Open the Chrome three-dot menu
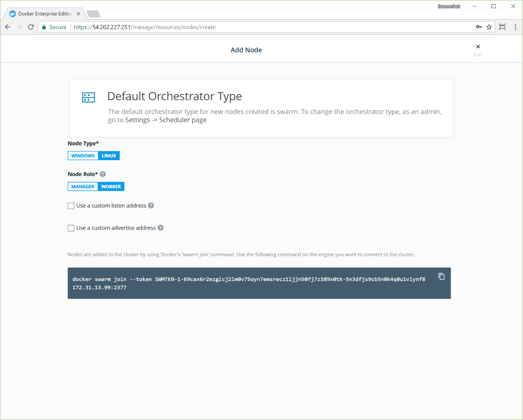Viewport: 523px width, 420px height. [x=515, y=27]
